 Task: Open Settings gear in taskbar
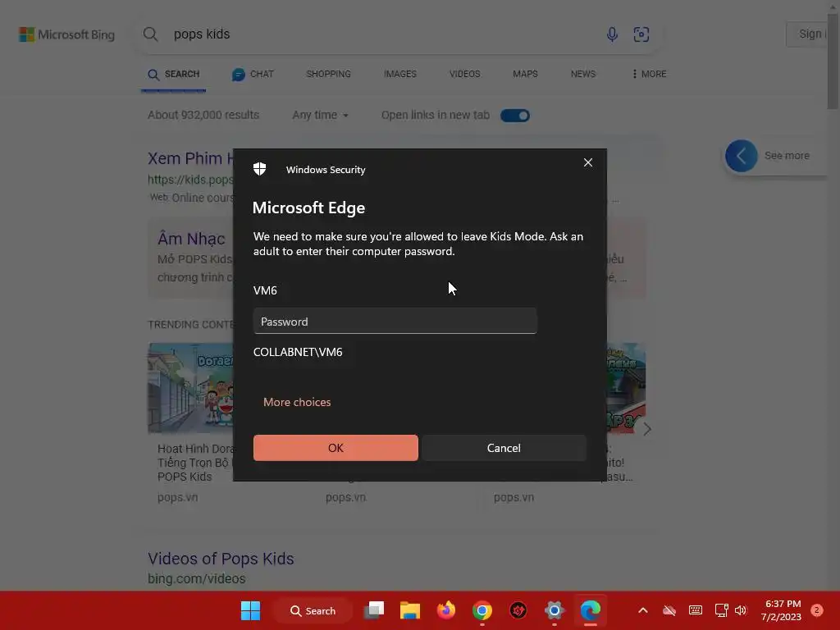[555, 610]
